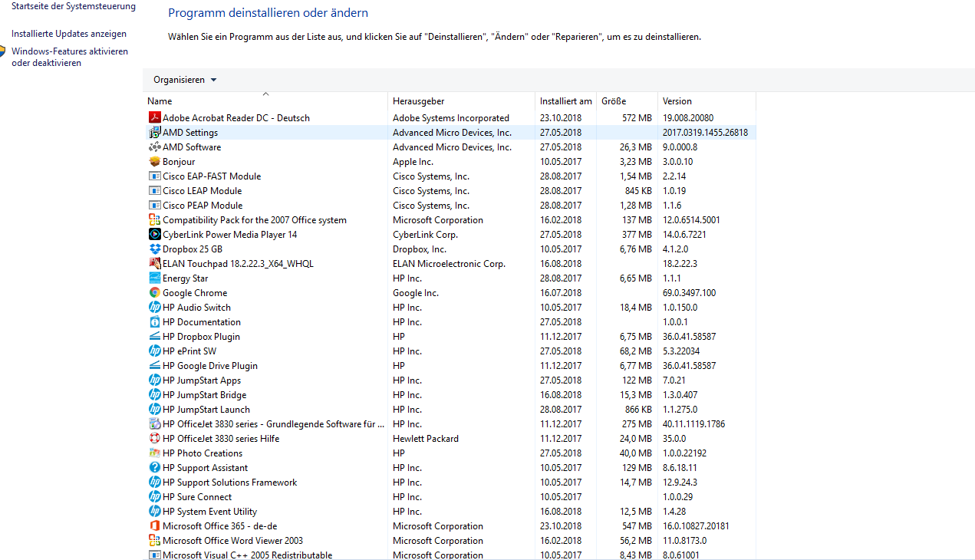The height and width of the screenshot is (560, 975).
Task: Click publisher Hewlett Packard cell
Action: [x=426, y=439]
